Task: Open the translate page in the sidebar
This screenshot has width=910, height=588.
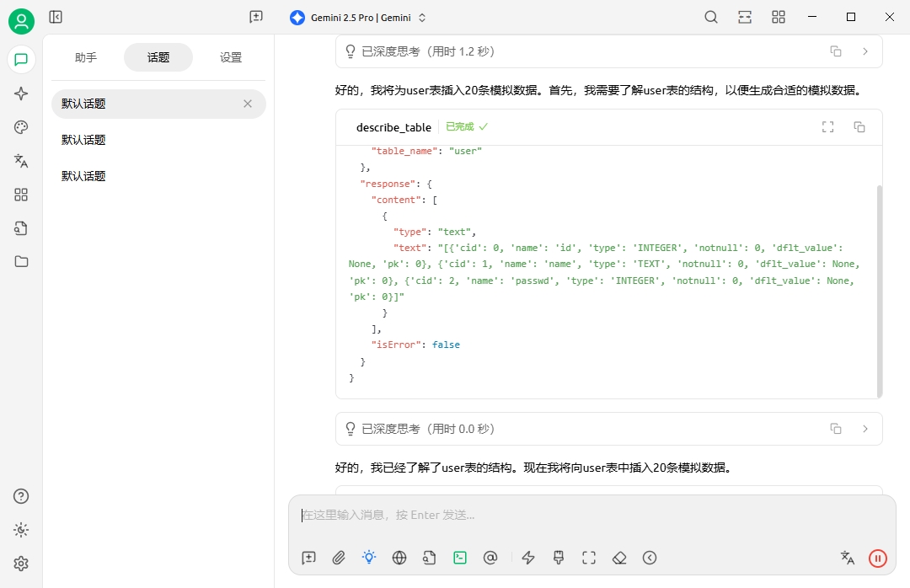Action: click(x=21, y=161)
